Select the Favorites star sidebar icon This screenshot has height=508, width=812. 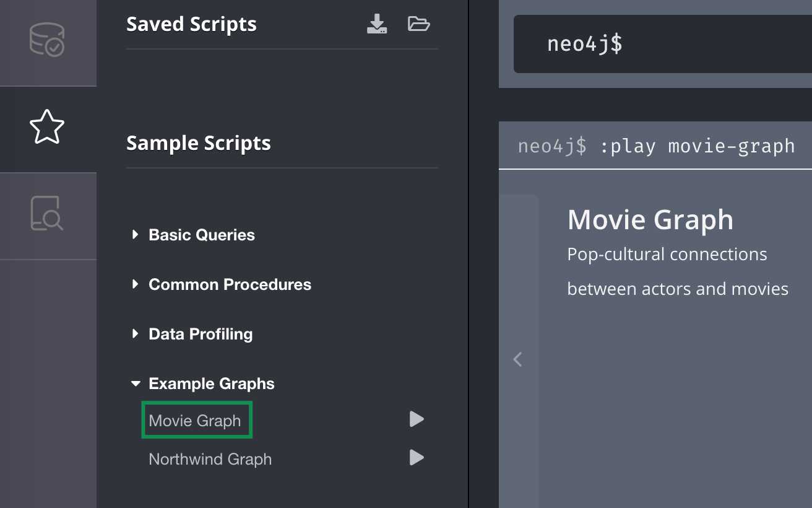coord(47,127)
